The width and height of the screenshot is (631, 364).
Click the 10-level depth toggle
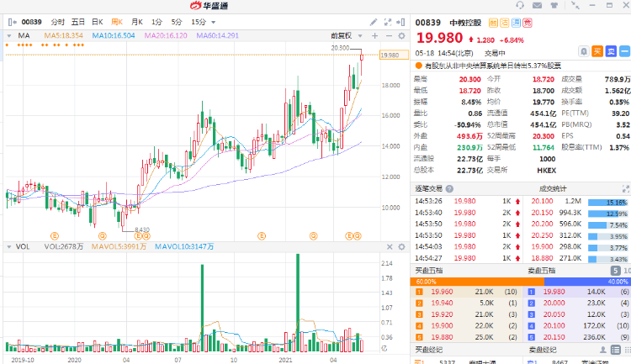pos(627,271)
